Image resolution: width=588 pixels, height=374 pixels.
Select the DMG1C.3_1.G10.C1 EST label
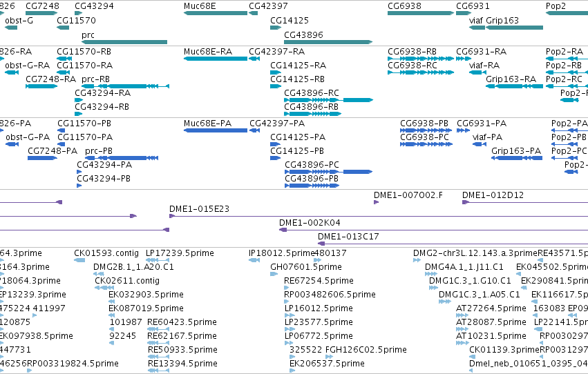pyautogui.click(x=470, y=281)
